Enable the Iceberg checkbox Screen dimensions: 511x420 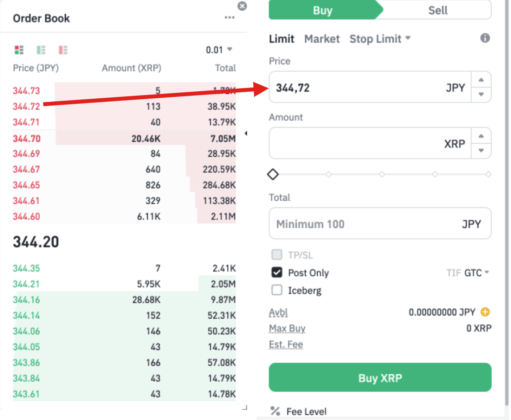click(277, 290)
